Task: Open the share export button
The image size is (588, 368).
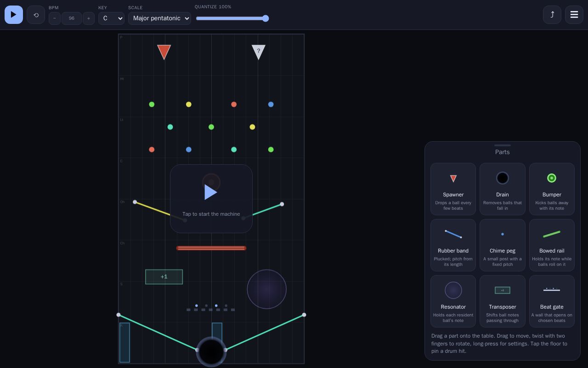Action: tap(552, 15)
